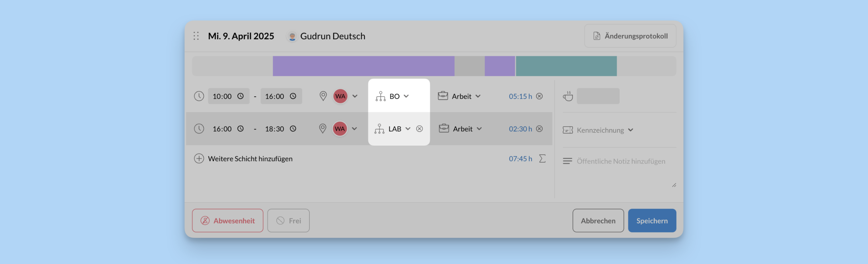Expand the BO department dropdown
This screenshot has height=264, width=868.
[406, 97]
